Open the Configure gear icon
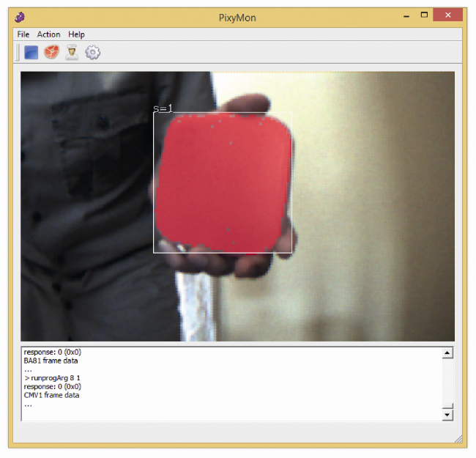Screen dimensions: 476x458 coord(92,52)
